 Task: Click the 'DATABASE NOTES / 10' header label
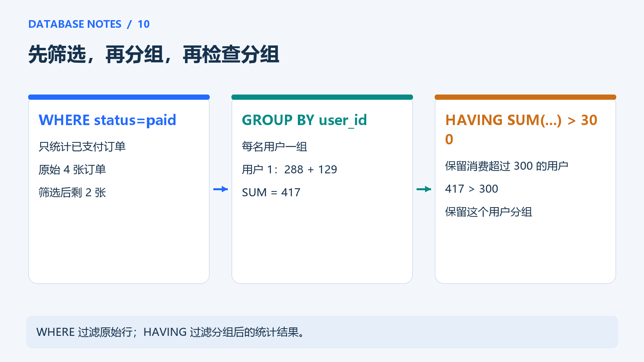[x=89, y=24]
